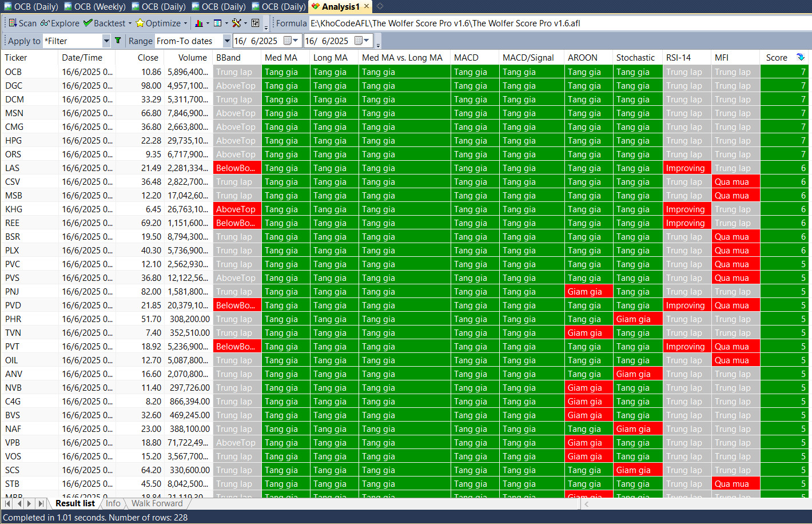The image size is (812, 524).
Task: Open the Apply to Filter dropdown
Action: click(x=106, y=41)
